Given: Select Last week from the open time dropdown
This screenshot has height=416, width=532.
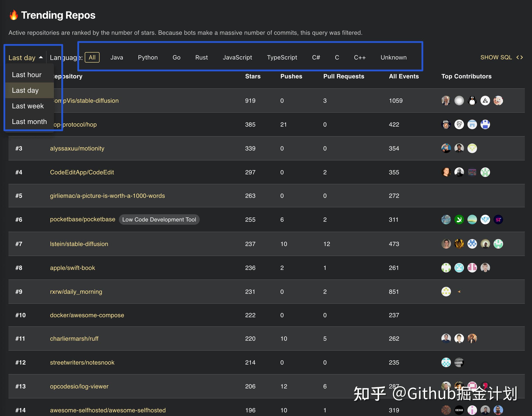Looking at the screenshot, I should pyautogui.click(x=28, y=106).
